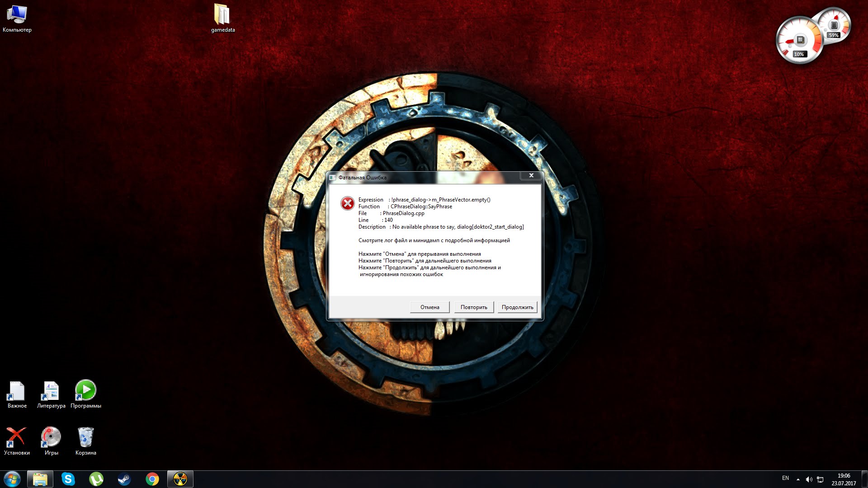Open the network tray icon
This screenshot has width=868, height=488.
pos(820,479)
